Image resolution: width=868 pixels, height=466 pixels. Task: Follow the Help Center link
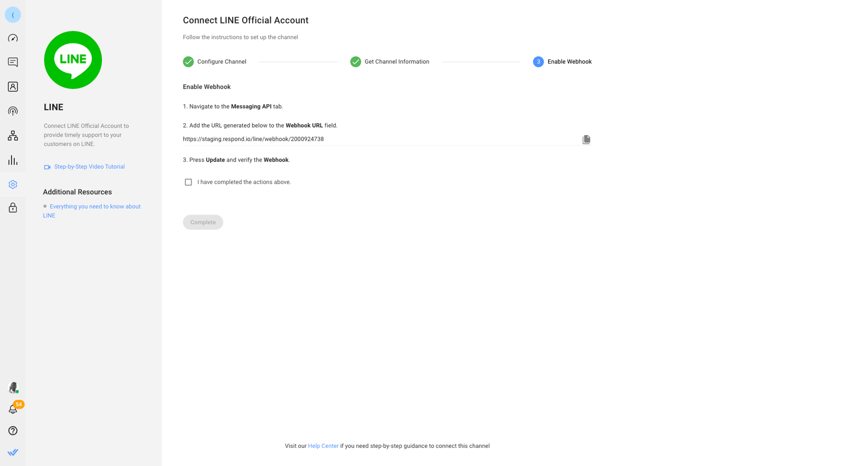pos(323,446)
